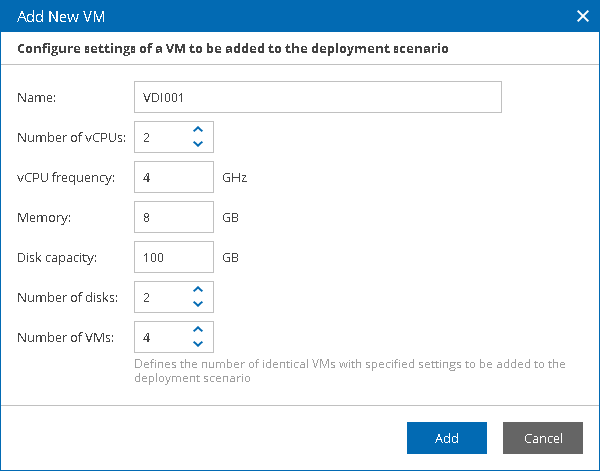Click inside the Number of VMs box
600x471 pixels.
click(160, 337)
